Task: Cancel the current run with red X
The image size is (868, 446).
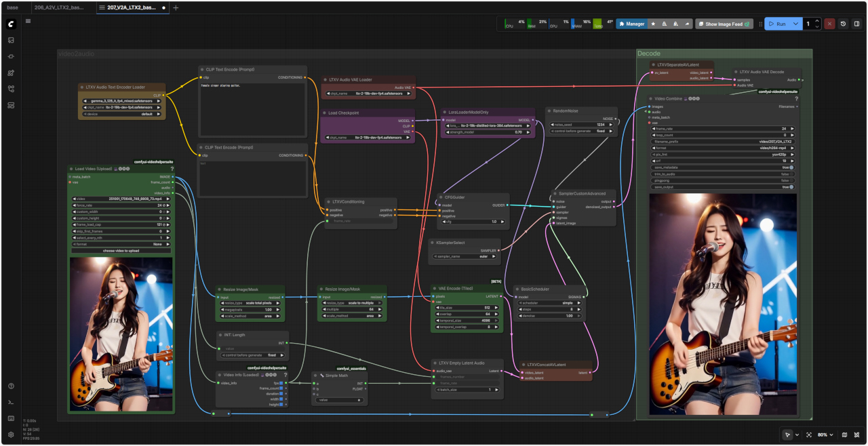Action: [x=829, y=24]
